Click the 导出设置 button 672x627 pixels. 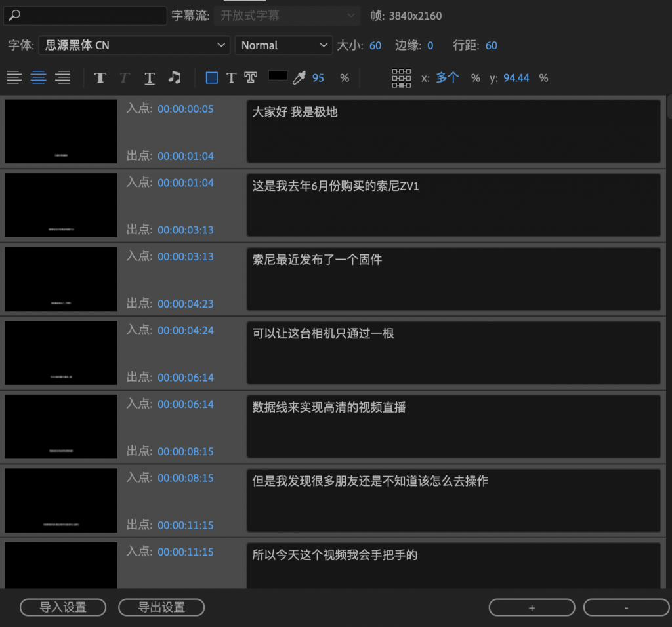click(161, 607)
